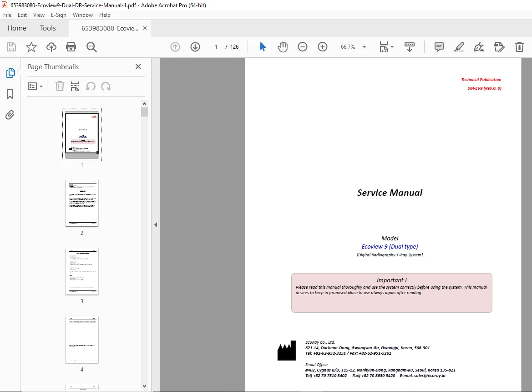Show Page Thumbnails sidebar icon
532x392 pixels.
(x=10, y=73)
